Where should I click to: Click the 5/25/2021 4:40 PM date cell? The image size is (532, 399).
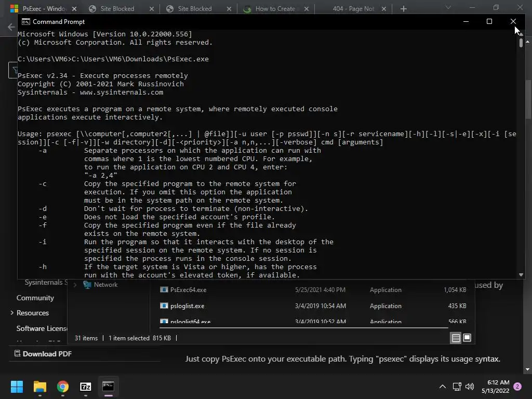(x=320, y=290)
